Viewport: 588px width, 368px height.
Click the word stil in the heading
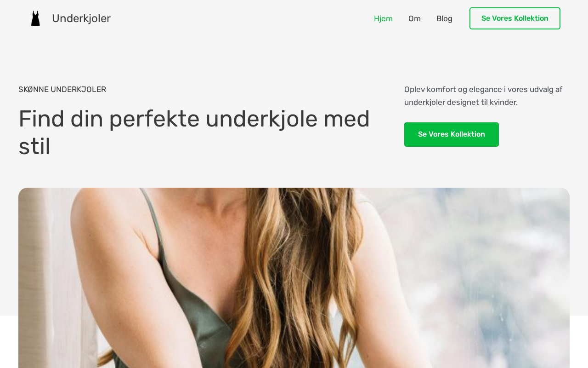pos(34,146)
